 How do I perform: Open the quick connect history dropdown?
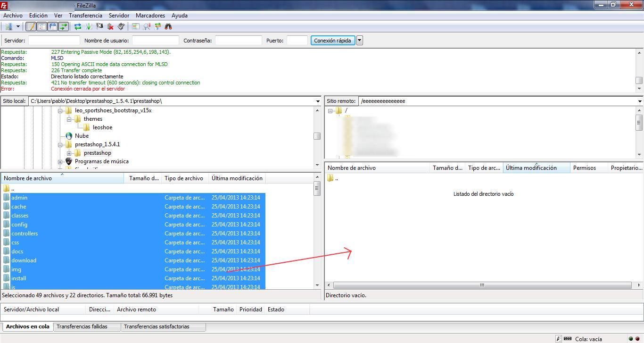point(360,41)
